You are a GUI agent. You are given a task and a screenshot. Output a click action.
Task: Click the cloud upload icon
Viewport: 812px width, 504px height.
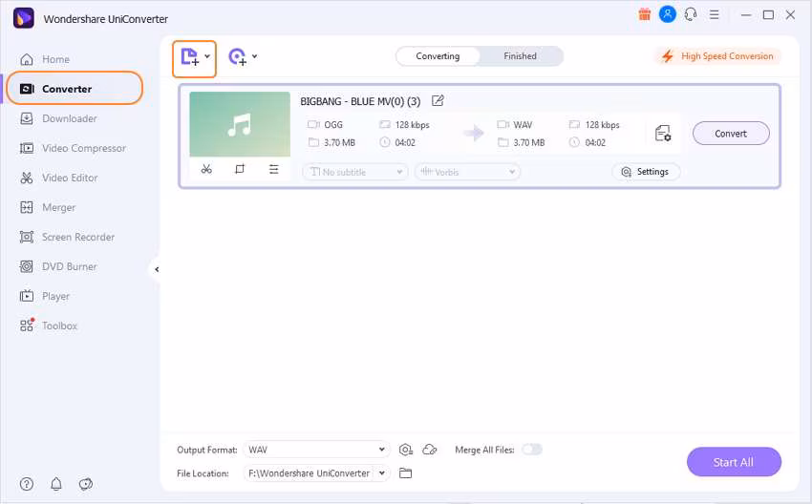tap(430, 450)
